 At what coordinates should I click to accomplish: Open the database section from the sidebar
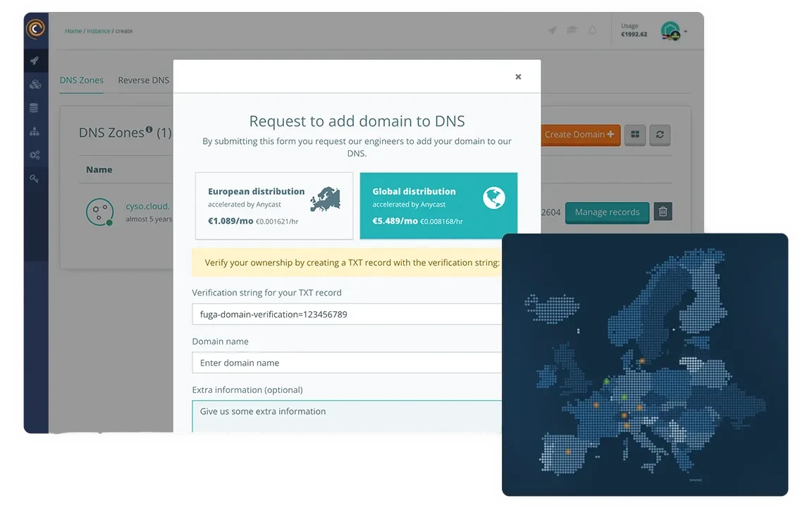[x=35, y=107]
